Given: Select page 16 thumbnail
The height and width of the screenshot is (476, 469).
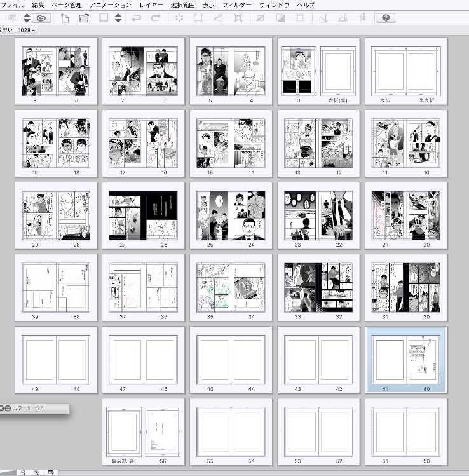Looking at the screenshot, I should (161, 143).
